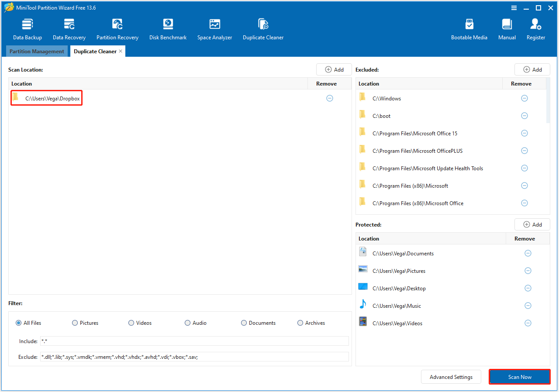Viewport: 559px width, 392px height.
Task: Select C:\Program Files\Microsoft OfficePLUS entry
Action: [451, 151]
